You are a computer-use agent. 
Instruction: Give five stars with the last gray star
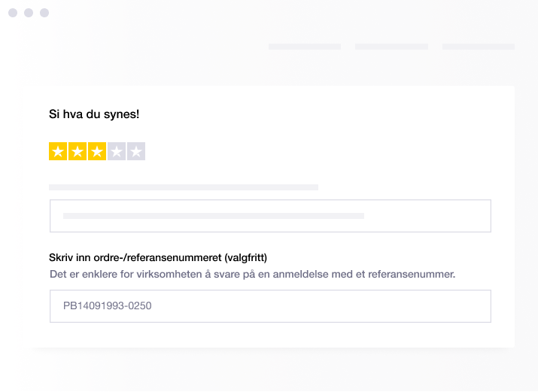[136, 151]
